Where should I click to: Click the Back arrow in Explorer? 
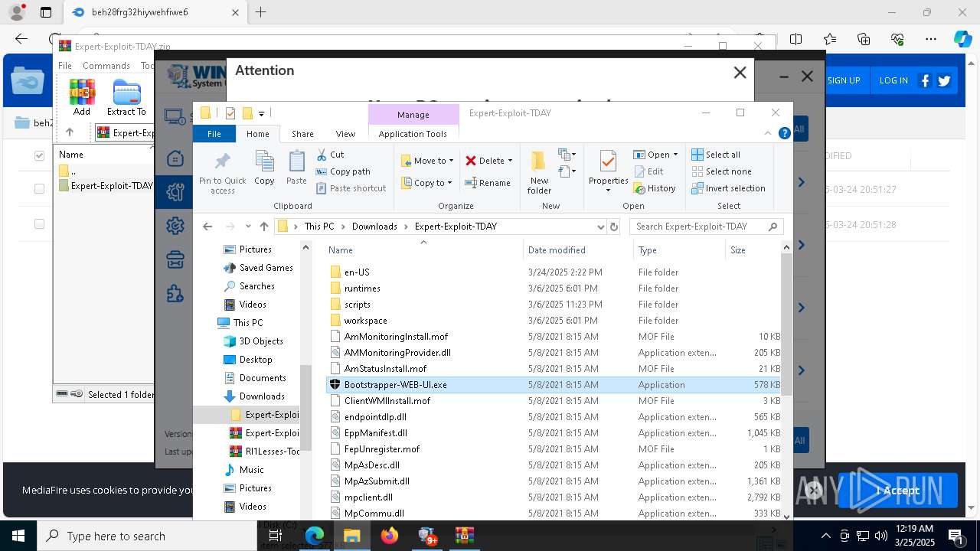(207, 227)
